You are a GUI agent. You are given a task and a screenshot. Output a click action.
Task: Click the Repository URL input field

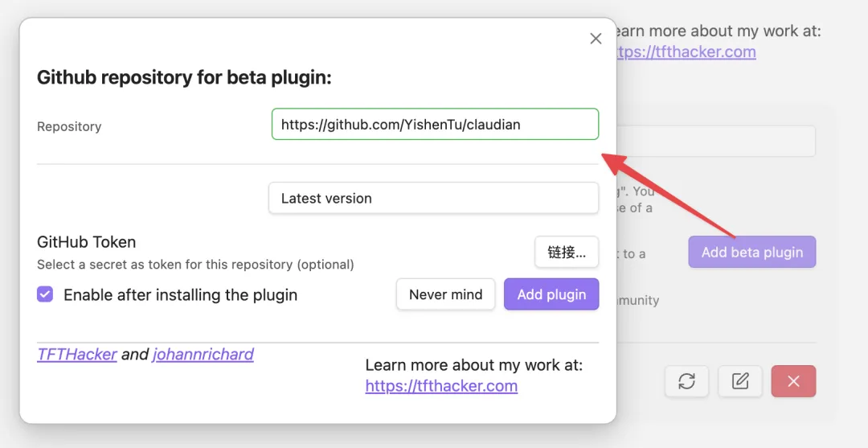435,124
